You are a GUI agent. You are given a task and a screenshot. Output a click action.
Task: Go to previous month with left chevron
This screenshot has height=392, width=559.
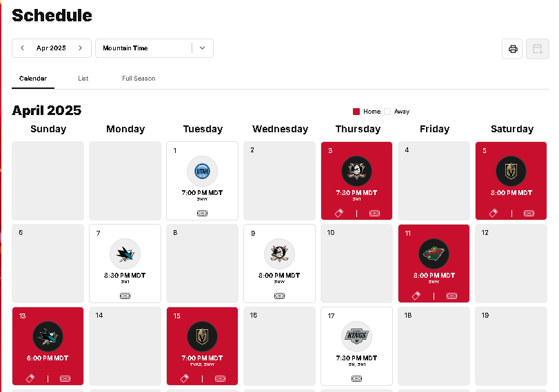[22, 48]
